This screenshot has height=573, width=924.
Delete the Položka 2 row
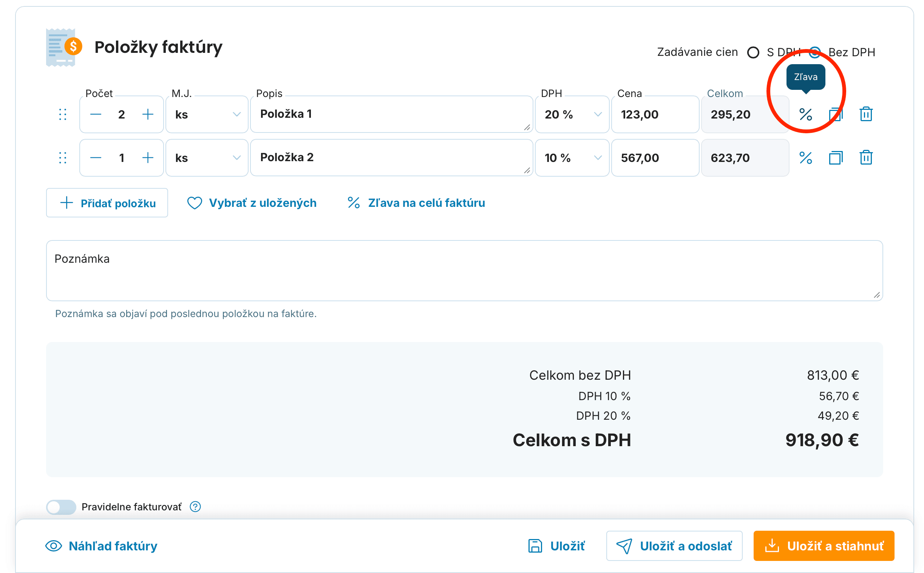click(865, 158)
